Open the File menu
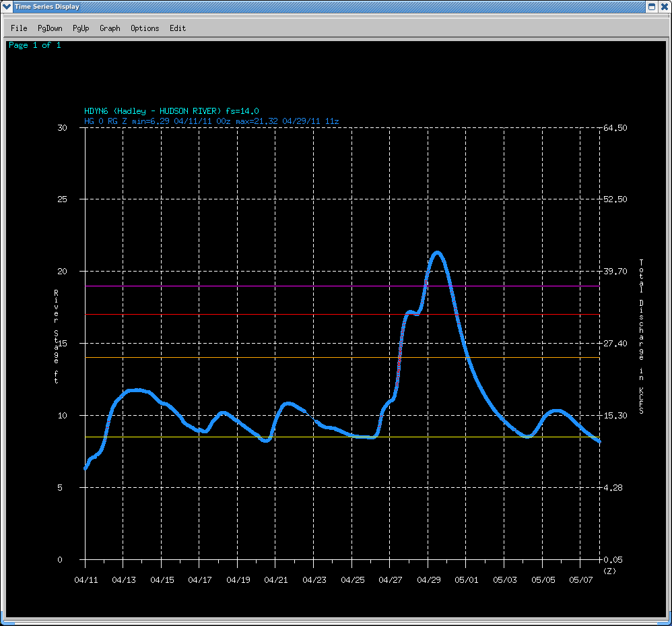This screenshot has width=672, height=626. tap(19, 28)
